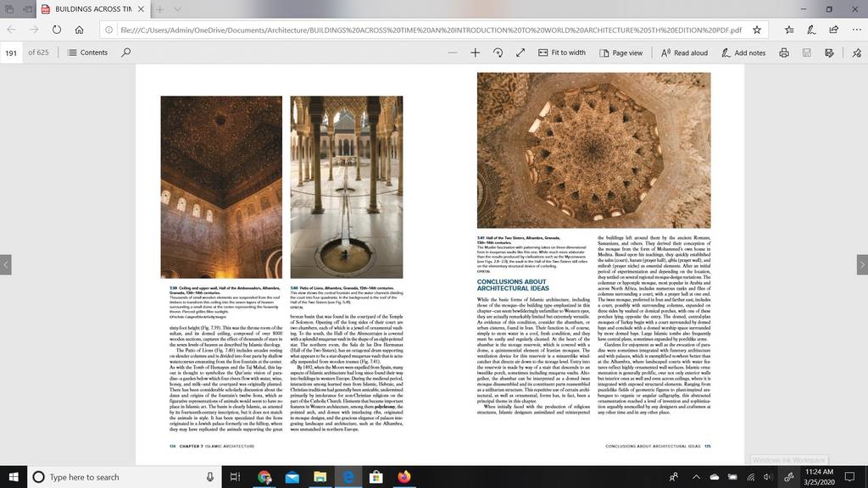
Task: Open File Explorer from taskbar
Action: click(320, 477)
